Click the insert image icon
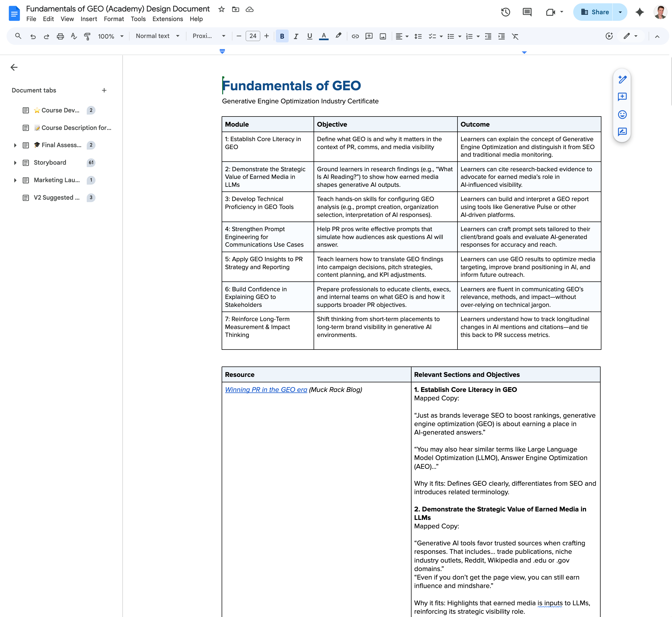This screenshot has height=617, width=672. point(383,36)
